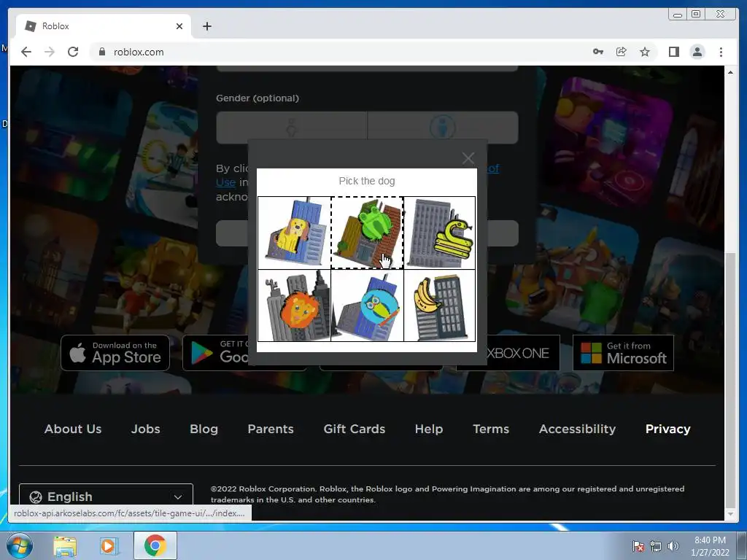Open the Parents footer link
The width and height of the screenshot is (747, 560).
click(271, 429)
